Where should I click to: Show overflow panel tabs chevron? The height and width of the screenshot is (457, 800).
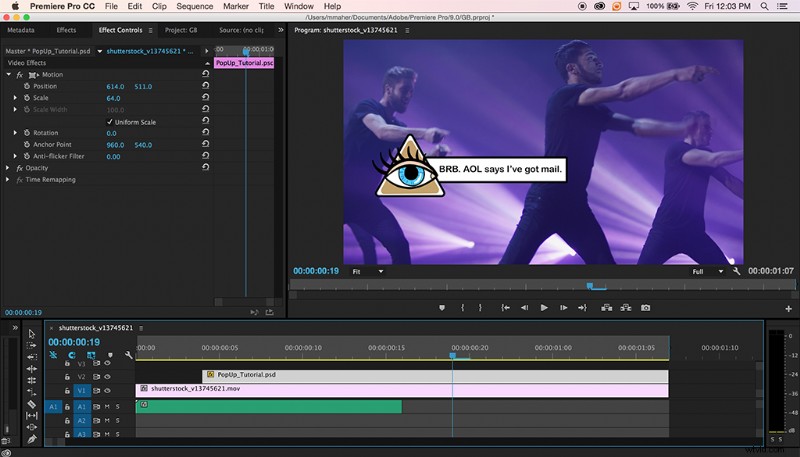pos(281,30)
